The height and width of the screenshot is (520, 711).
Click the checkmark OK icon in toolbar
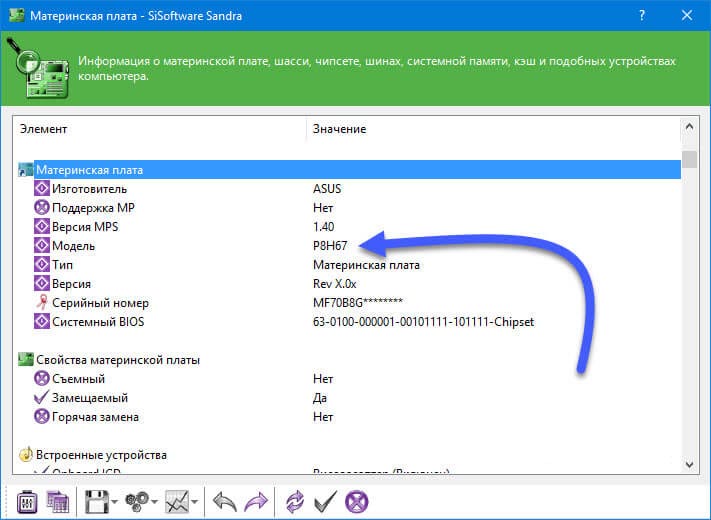point(326,502)
